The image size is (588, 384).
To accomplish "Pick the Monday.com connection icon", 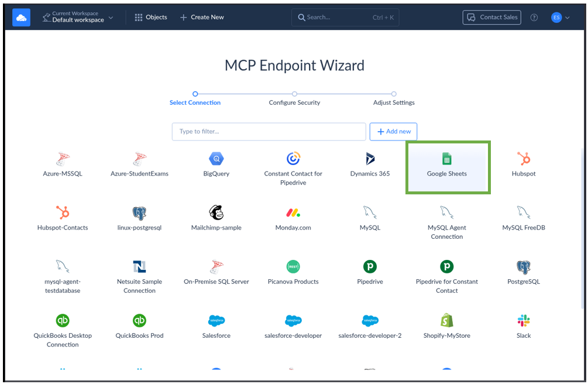I will (293, 213).
